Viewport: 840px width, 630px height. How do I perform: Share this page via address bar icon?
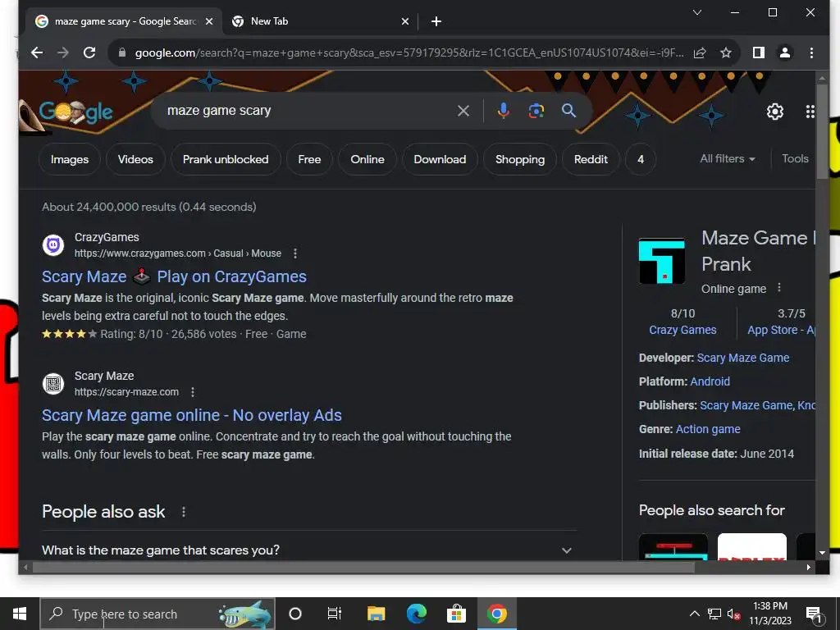(700, 52)
